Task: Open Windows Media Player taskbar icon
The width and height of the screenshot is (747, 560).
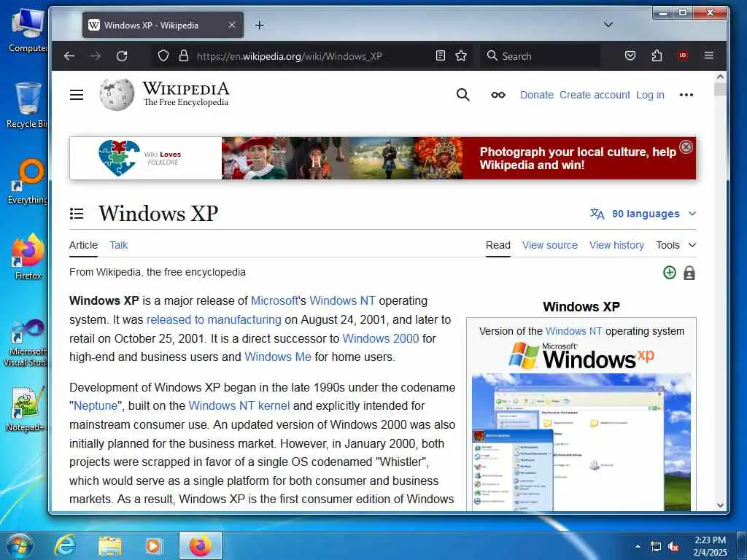Action: tap(155, 545)
